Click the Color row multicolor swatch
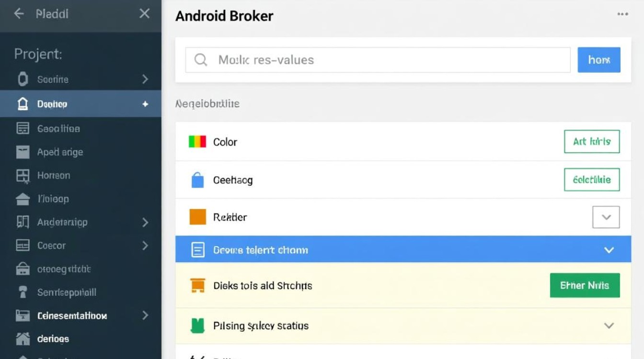Viewport: 644px width, 359px height. click(197, 142)
